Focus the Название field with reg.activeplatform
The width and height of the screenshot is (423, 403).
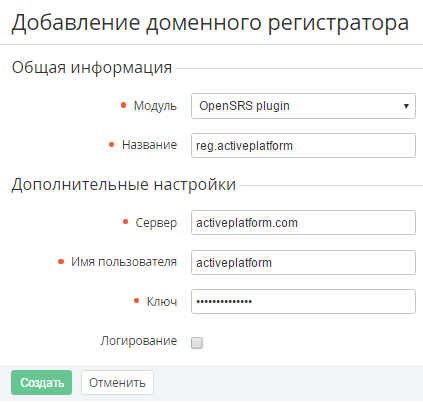click(x=303, y=145)
